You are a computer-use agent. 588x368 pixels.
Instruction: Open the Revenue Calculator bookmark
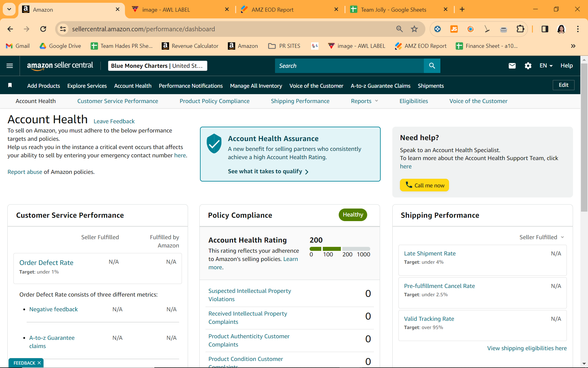click(x=190, y=46)
